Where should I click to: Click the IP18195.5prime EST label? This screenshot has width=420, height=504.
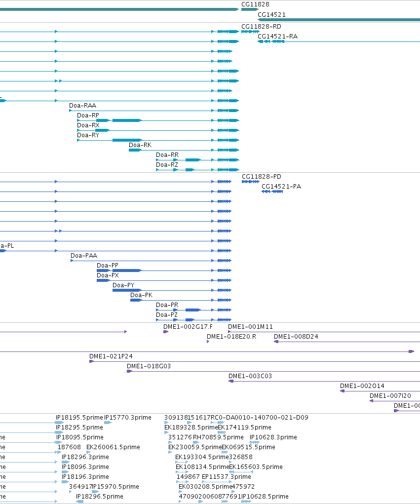coord(79,417)
